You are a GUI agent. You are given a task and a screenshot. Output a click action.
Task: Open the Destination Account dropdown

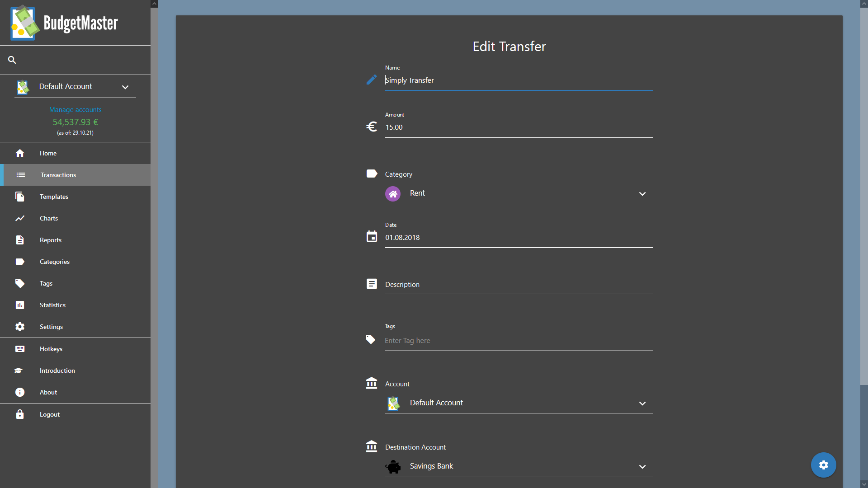519,466
